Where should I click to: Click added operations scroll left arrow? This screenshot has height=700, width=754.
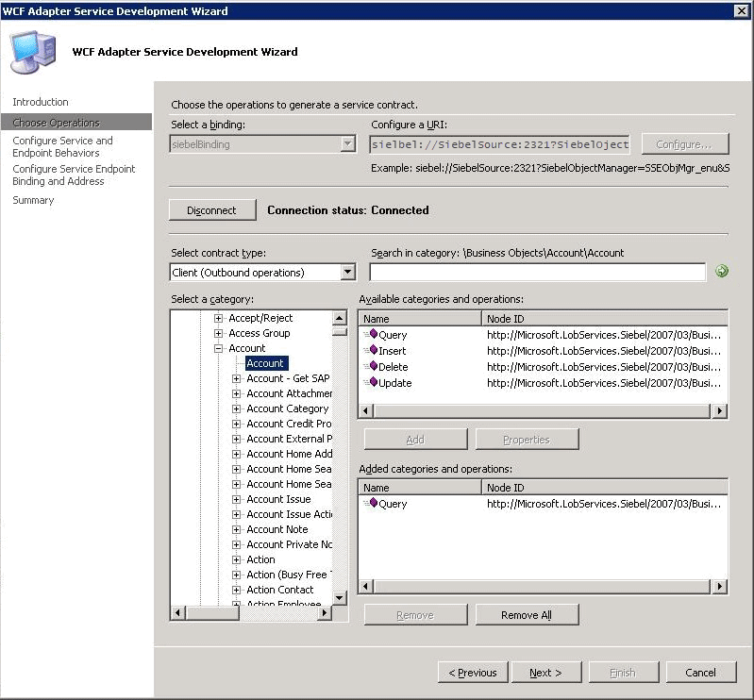click(x=366, y=587)
